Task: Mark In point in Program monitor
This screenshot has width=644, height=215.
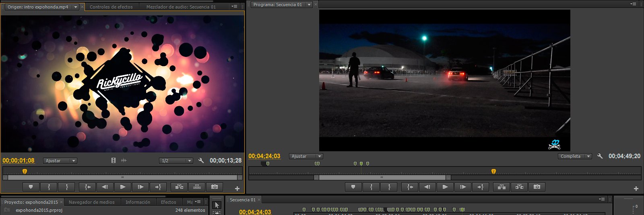Action: [x=371, y=187]
